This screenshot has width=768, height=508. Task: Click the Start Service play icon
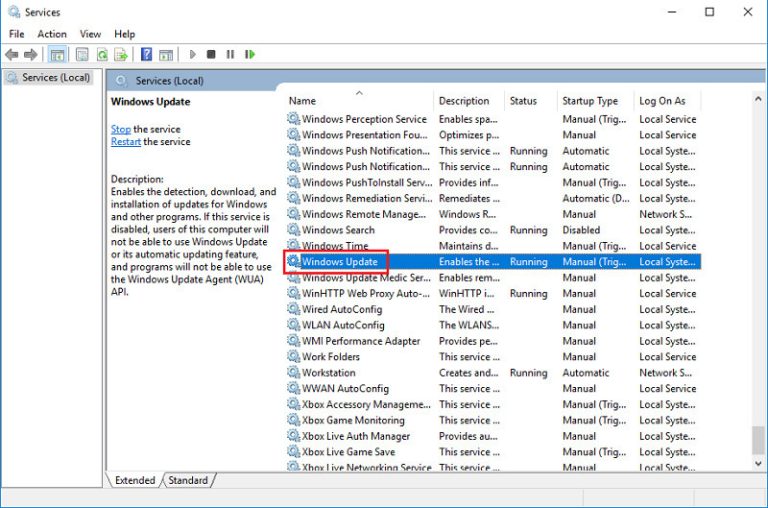[x=192, y=54]
